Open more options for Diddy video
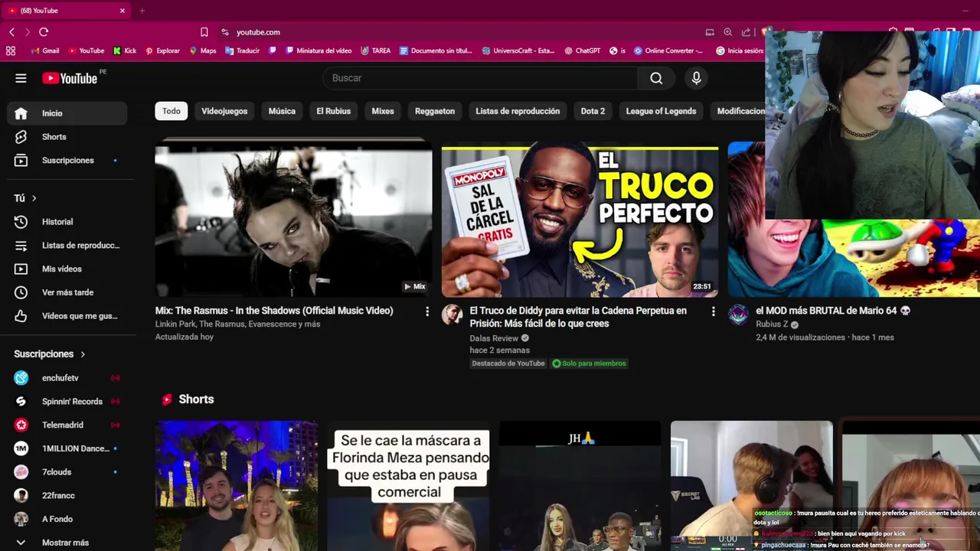Screen dimensions: 980x551 713,311
